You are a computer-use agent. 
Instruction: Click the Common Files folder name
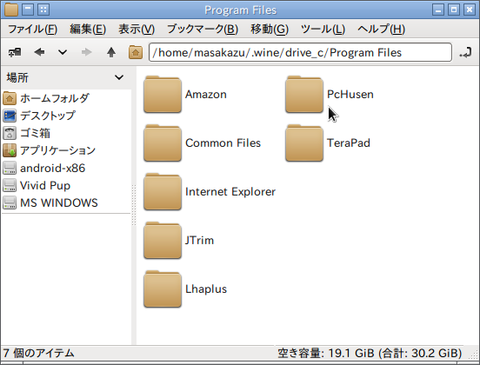tap(223, 143)
